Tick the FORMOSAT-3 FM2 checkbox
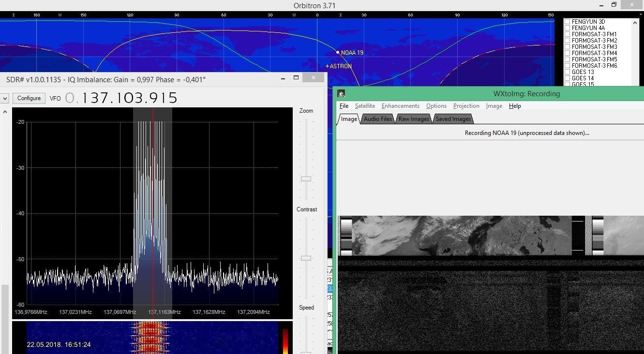This screenshot has height=354, width=644. [568, 41]
